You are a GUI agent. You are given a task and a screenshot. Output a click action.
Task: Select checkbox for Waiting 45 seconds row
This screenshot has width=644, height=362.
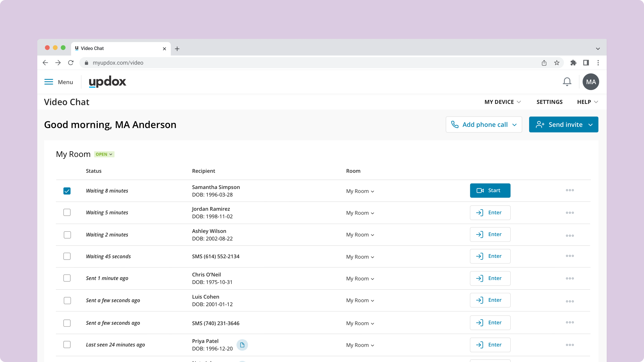(67, 256)
